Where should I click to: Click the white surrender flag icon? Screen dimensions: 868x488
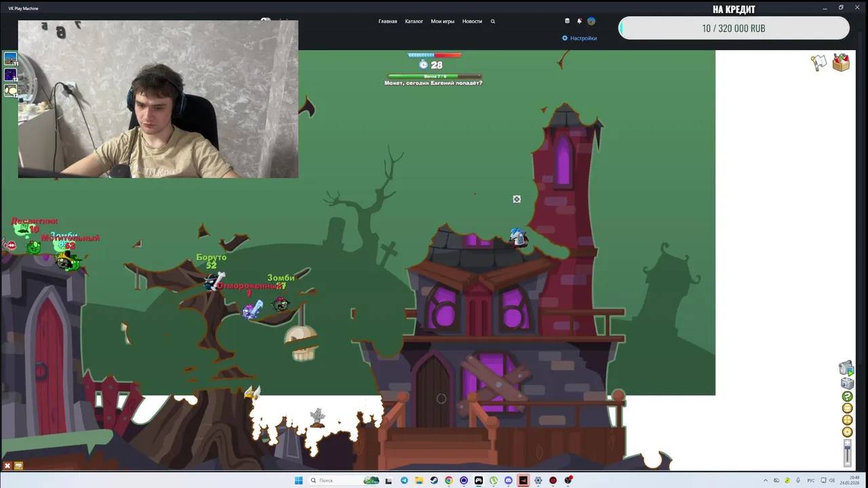coord(820,63)
